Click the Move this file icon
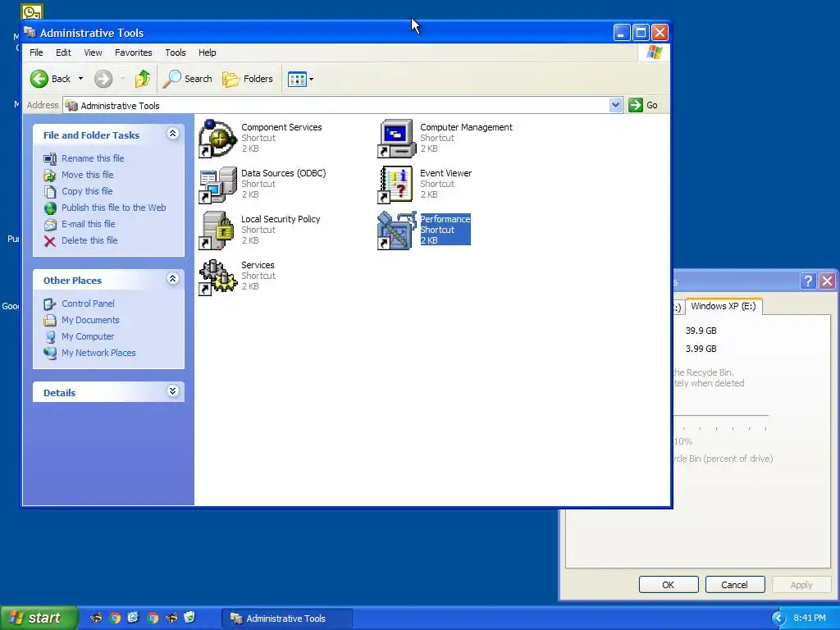The width and height of the screenshot is (840, 630). (50, 176)
